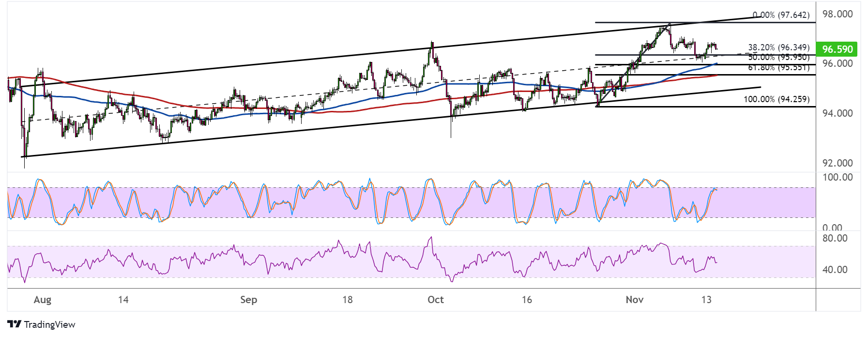Viewport: 868px width, 337px height.
Task: Click the 100.00 stochastic scale value
Action: (838, 177)
